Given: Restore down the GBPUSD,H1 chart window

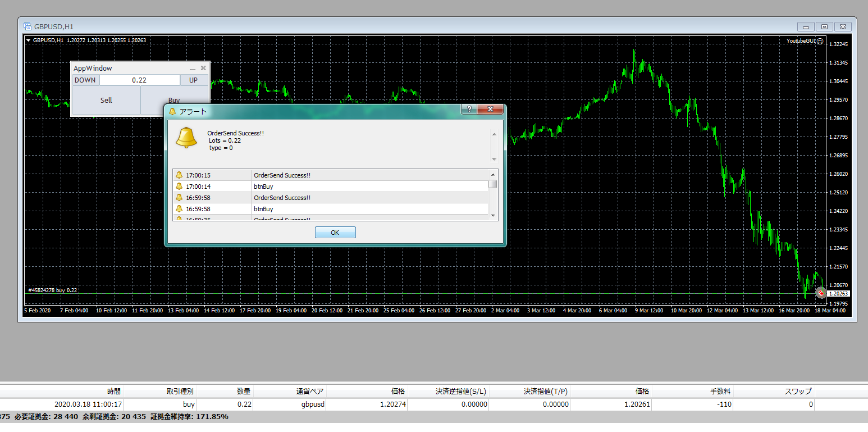Looking at the screenshot, I should 824,26.
